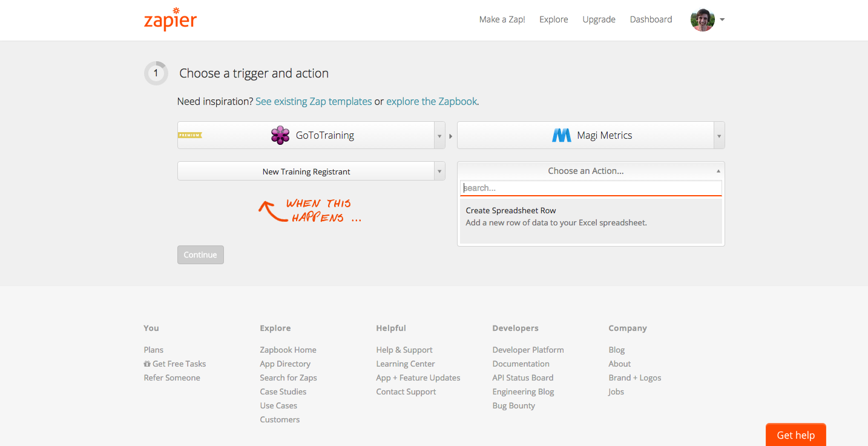Click the GoToTraining flower icon
868x446 pixels.
(x=280, y=135)
